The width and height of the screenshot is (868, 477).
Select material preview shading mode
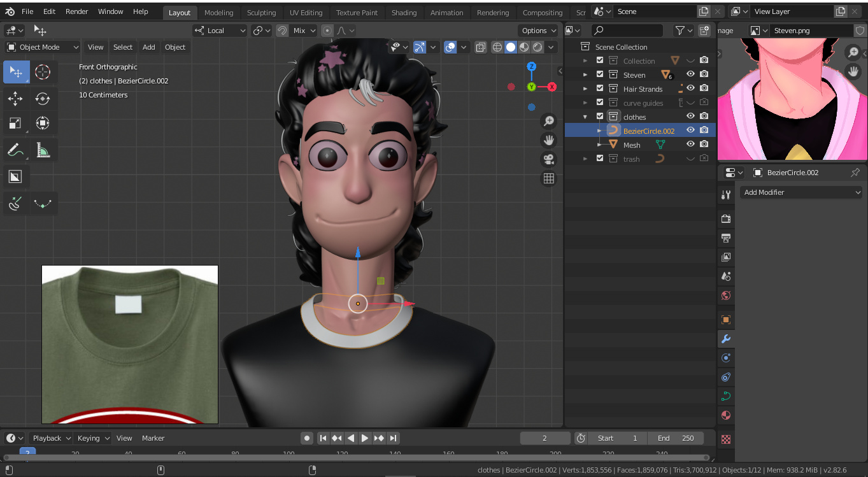coord(524,47)
